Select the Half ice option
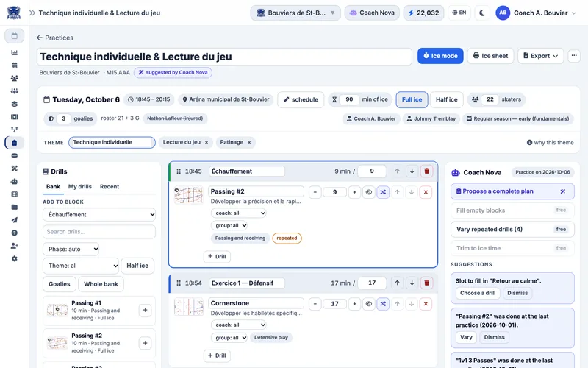Viewport: 588px width, 368px height. point(447,99)
